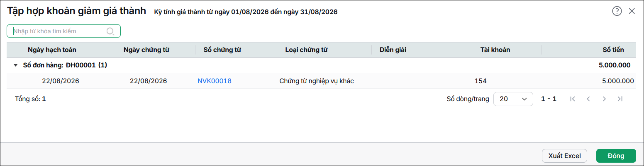The width and height of the screenshot is (644, 166).
Task: Open the help question mark icon
Action: (617, 11)
